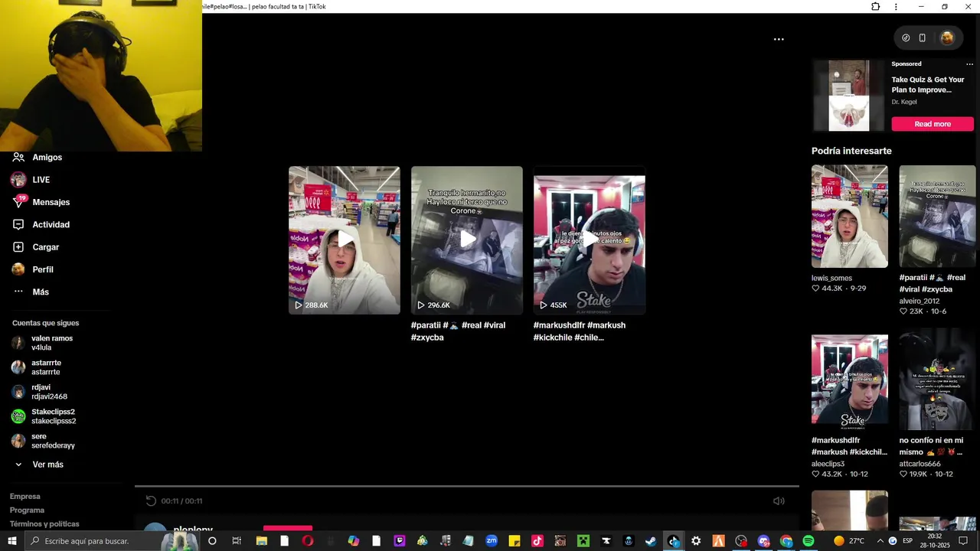
Task: Play the 288.6K views supermarket video
Action: click(345, 240)
